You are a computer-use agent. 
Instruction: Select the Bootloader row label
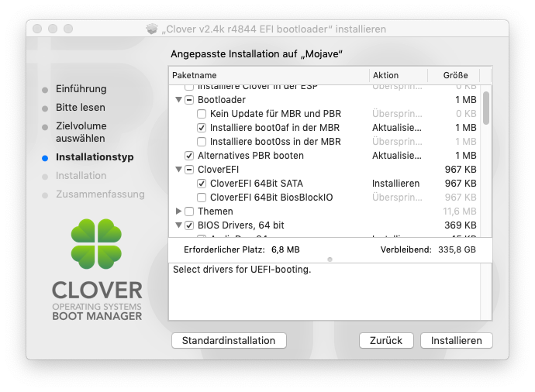pos(222,100)
